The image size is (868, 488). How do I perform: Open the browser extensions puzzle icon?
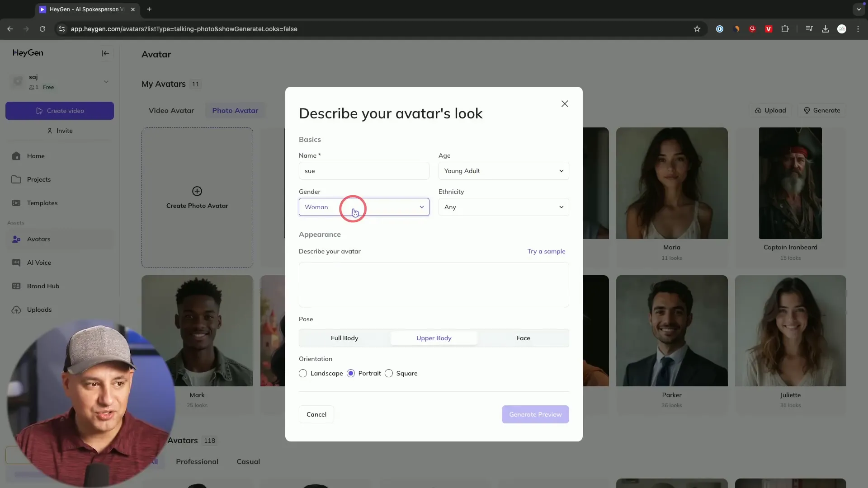pyautogui.click(x=785, y=29)
